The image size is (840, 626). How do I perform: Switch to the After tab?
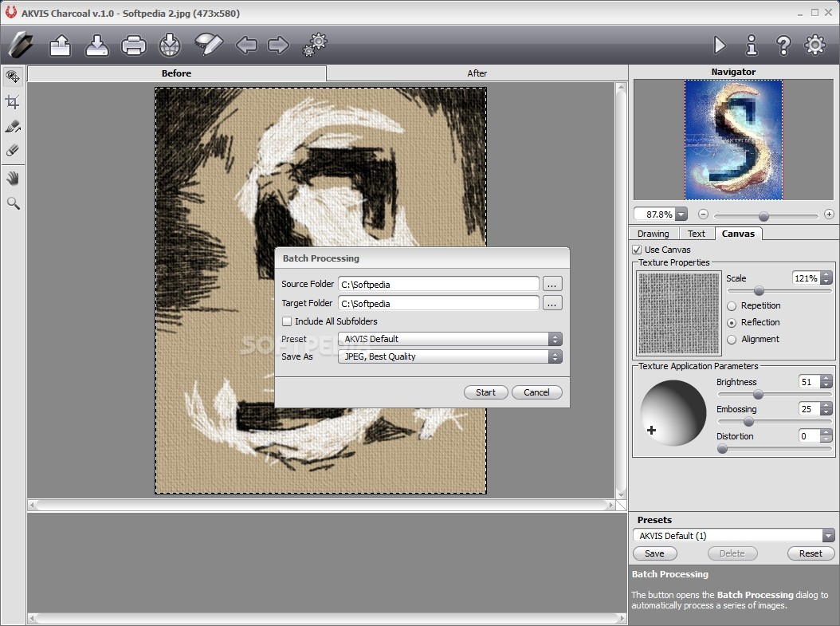coord(477,73)
